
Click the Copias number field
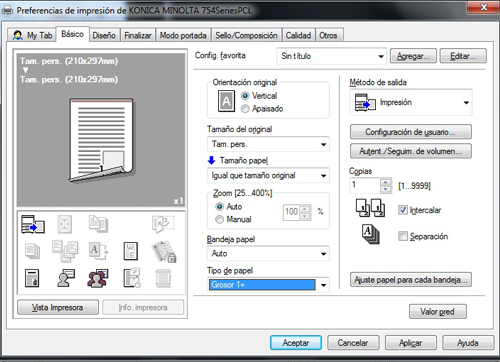[x=365, y=186]
